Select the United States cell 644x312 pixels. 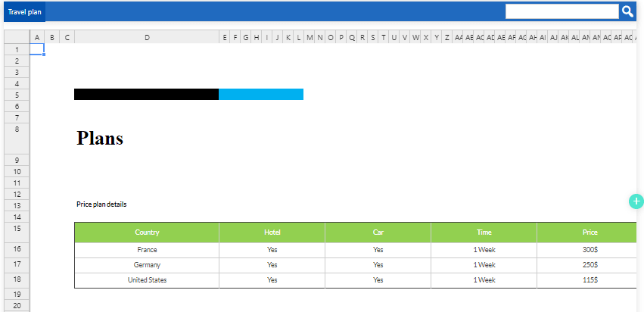pos(147,280)
